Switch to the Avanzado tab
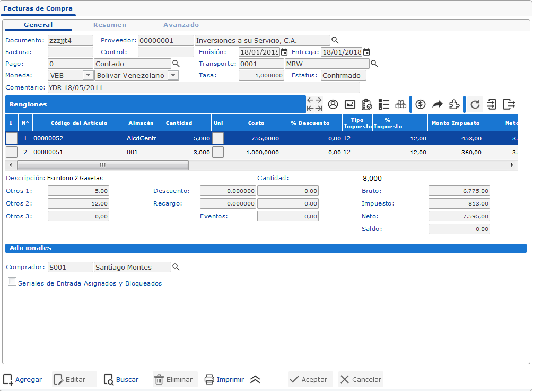 tap(181, 25)
